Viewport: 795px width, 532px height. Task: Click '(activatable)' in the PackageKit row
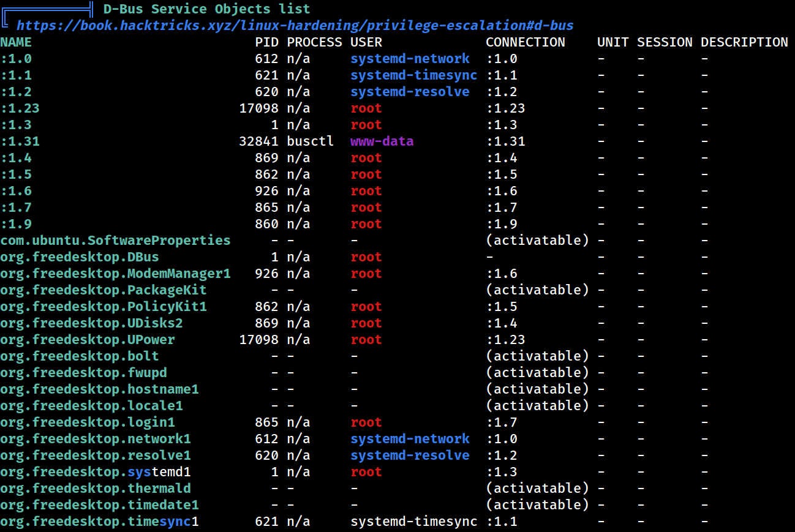pos(538,290)
